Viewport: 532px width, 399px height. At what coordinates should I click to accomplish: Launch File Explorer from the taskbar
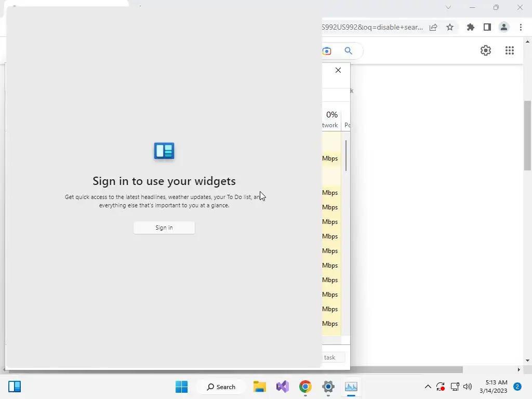pyautogui.click(x=260, y=387)
